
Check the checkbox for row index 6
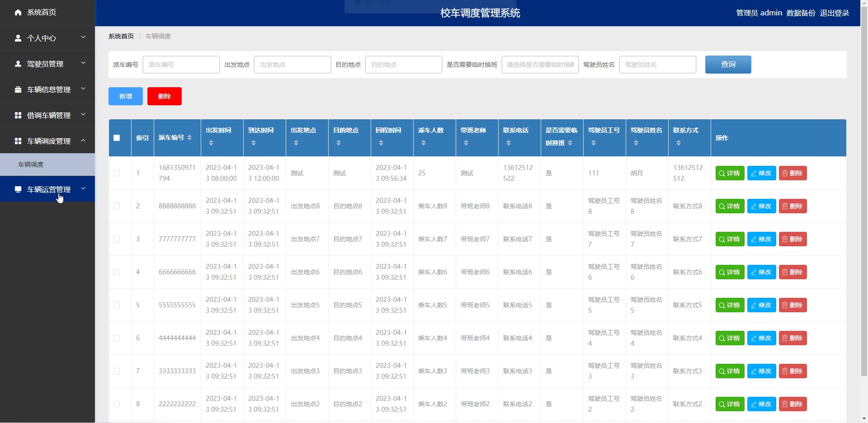click(x=117, y=338)
